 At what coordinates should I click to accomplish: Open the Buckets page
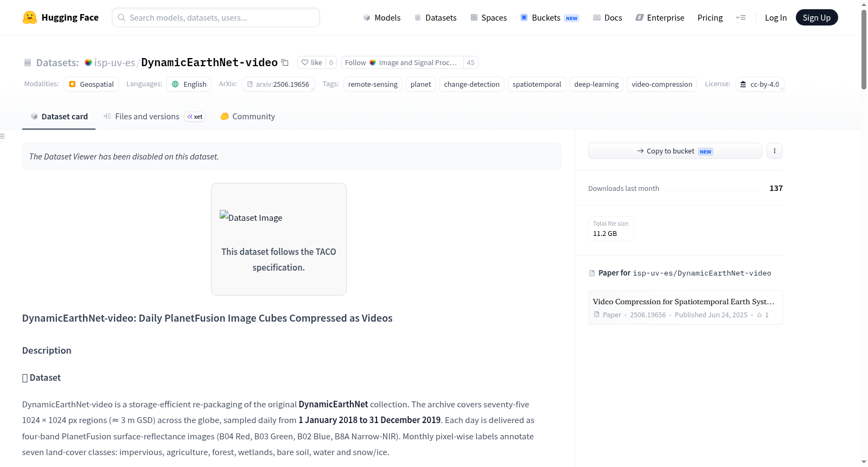[550, 17]
